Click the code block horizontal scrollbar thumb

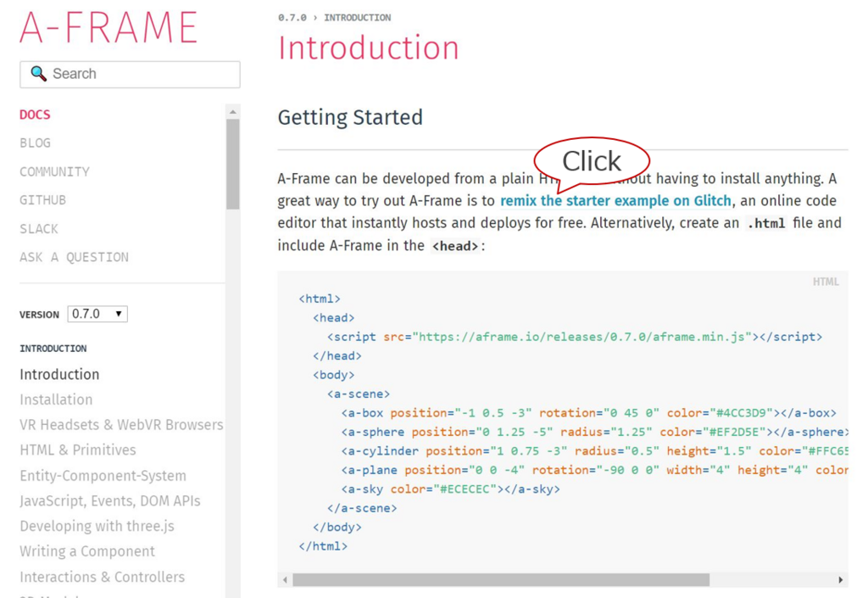[501, 579]
